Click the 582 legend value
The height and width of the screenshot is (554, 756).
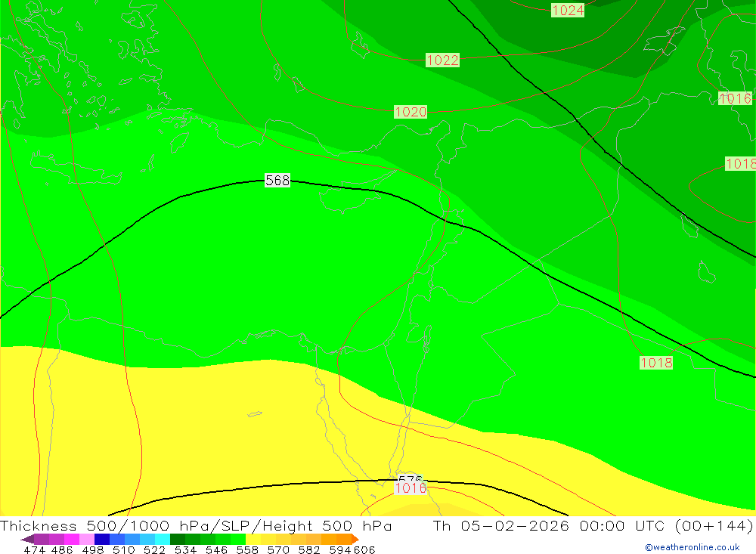click(x=308, y=549)
